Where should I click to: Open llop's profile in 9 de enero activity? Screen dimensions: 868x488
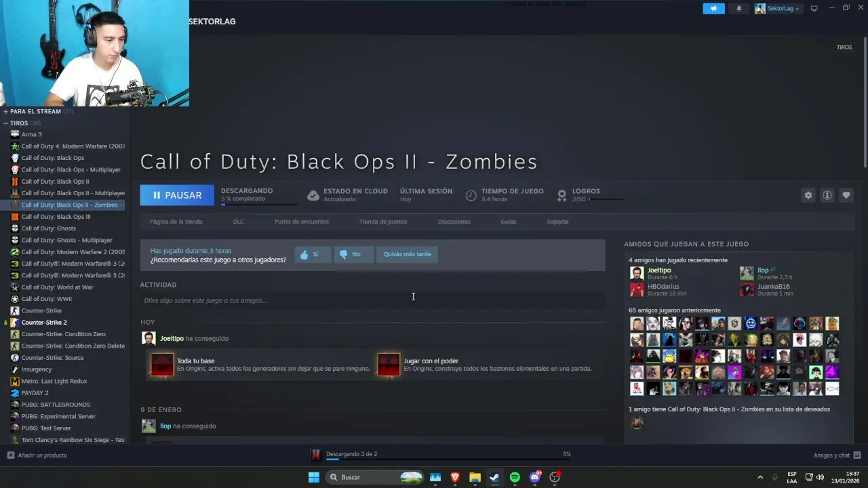(x=165, y=426)
